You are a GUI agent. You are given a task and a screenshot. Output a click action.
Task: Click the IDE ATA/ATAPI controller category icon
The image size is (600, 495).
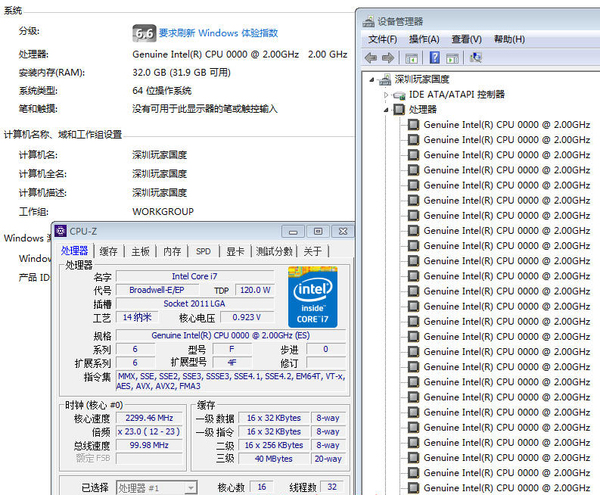pyautogui.click(x=399, y=95)
